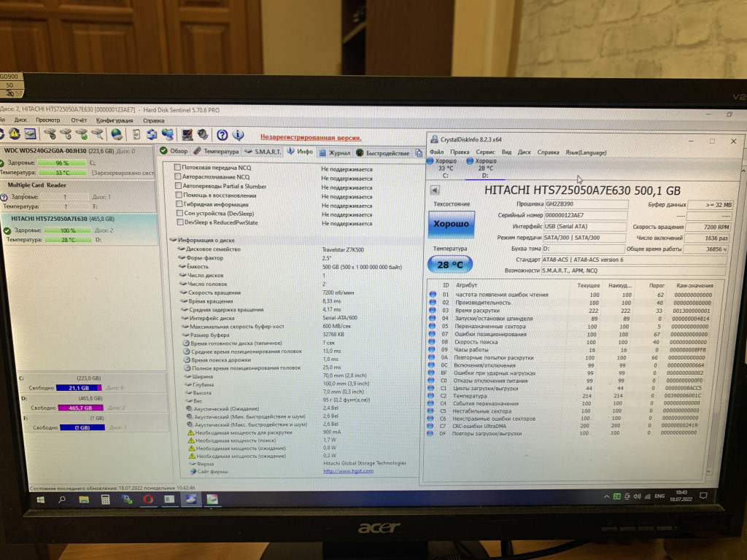Click the Хорошо health status button
The height and width of the screenshot is (560, 747).
(452, 224)
